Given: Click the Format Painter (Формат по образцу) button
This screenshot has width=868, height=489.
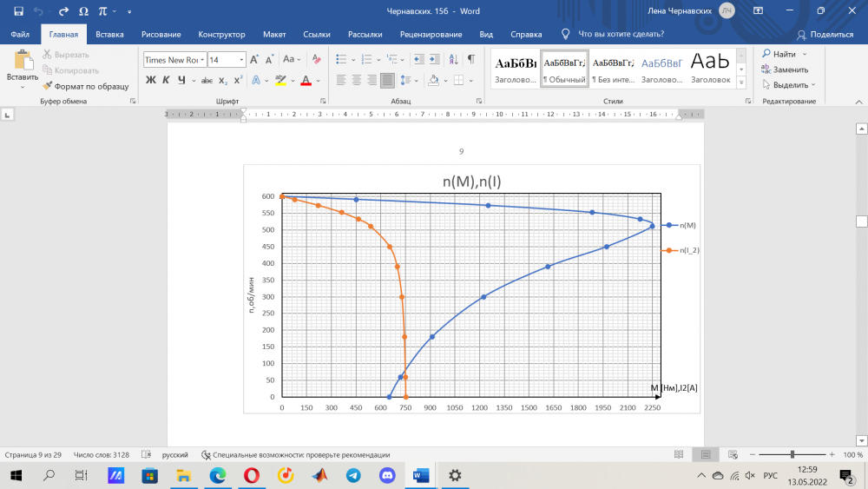Looking at the screenshot, I should point(86,86).
